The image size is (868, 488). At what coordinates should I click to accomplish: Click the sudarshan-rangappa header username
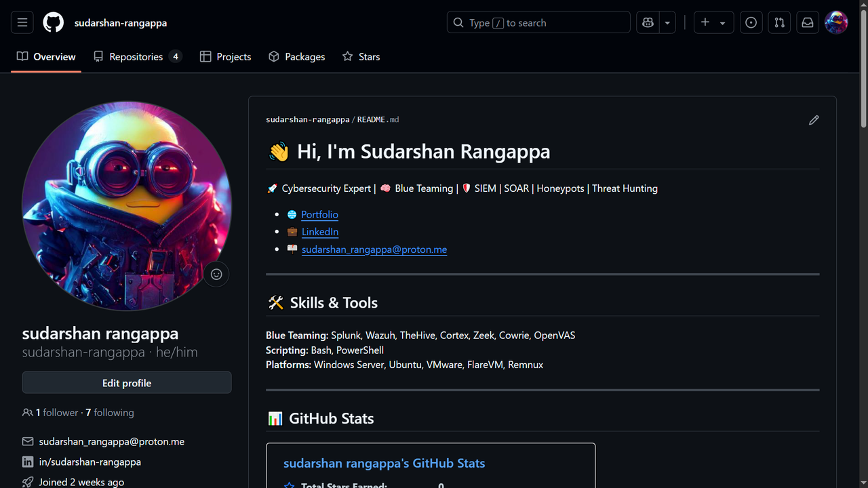coord(121,22)
